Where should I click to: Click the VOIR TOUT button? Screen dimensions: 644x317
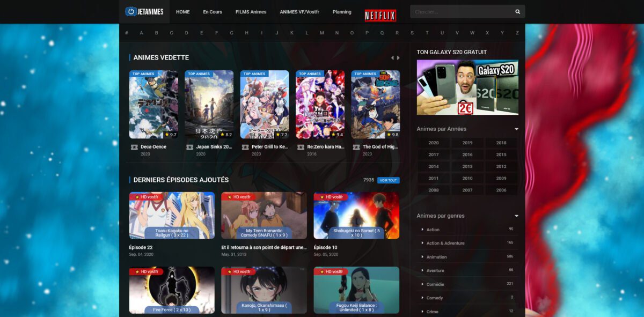coord(388,180)
